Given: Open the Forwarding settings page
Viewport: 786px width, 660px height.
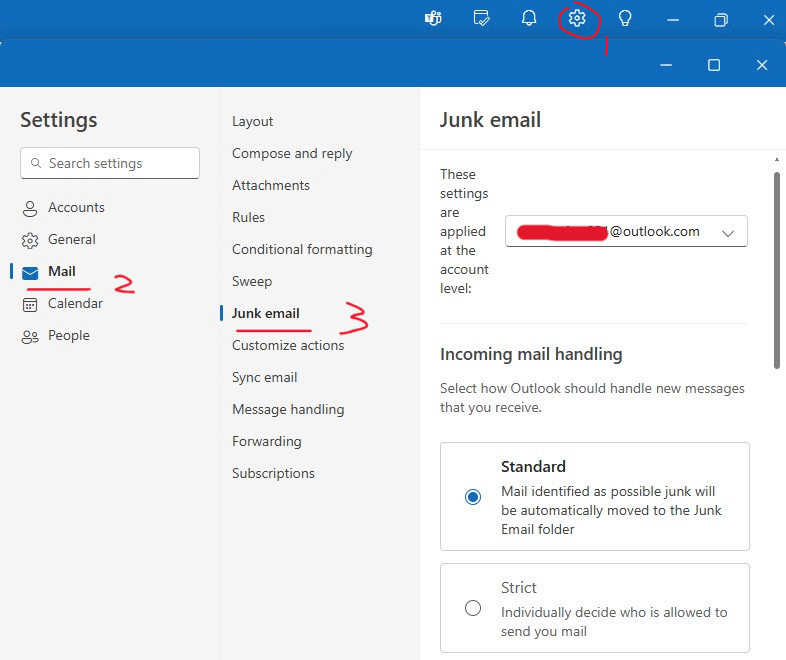Looking at the screenshot, I should coord(266,442).
